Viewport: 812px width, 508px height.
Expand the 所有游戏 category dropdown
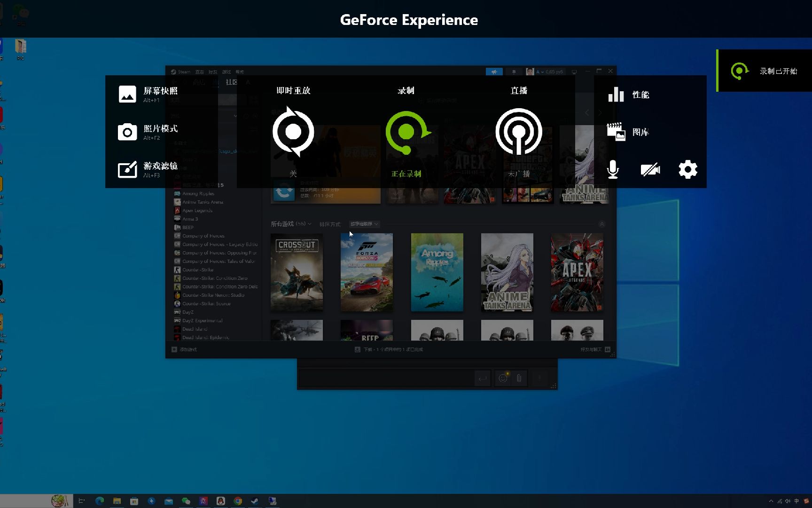click(309, 224)
